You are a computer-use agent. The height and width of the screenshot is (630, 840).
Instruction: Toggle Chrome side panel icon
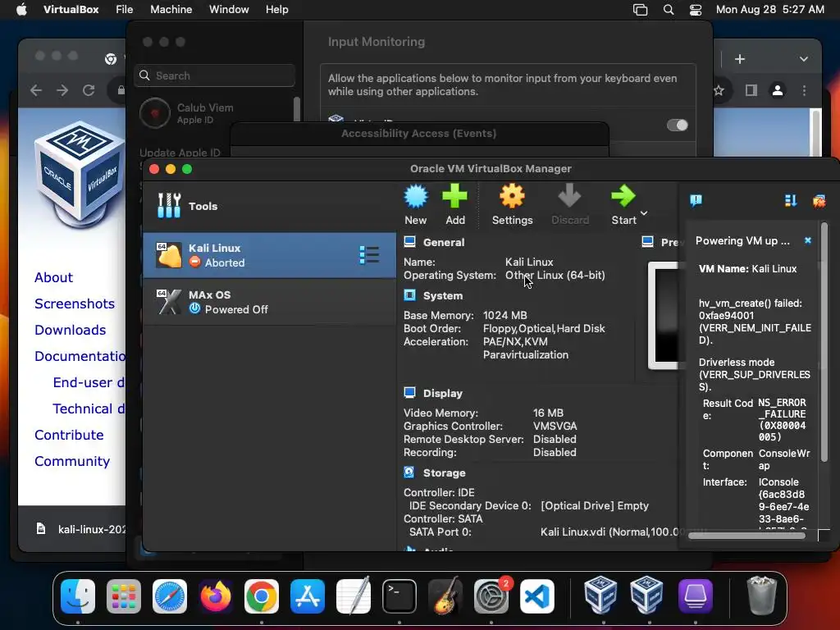click(x=751, y=90)
